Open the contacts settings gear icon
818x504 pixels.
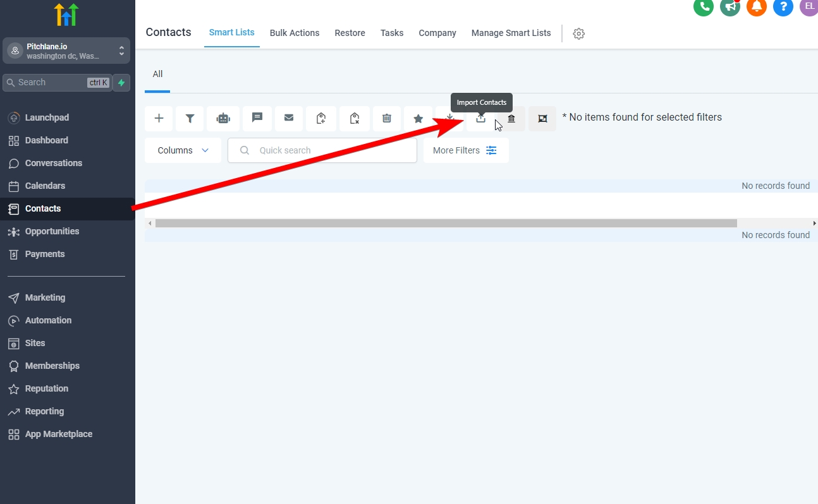pyautogui.click(x=578, y=33)
